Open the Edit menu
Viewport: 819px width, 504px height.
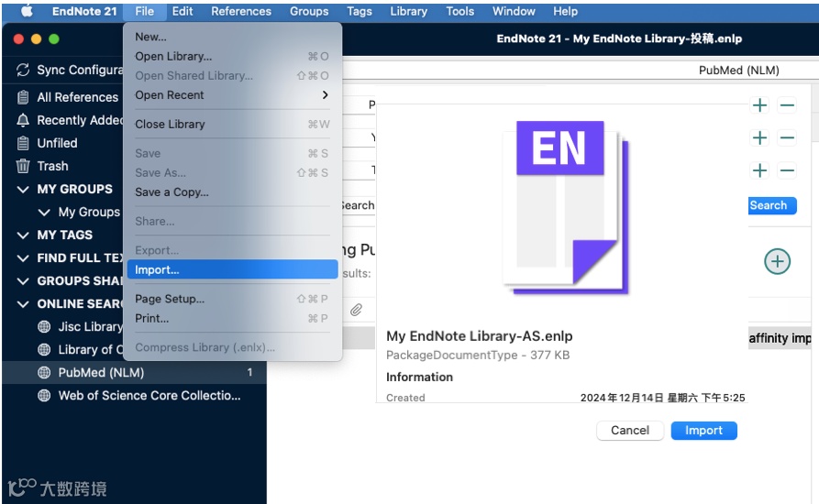click(183, 11)
